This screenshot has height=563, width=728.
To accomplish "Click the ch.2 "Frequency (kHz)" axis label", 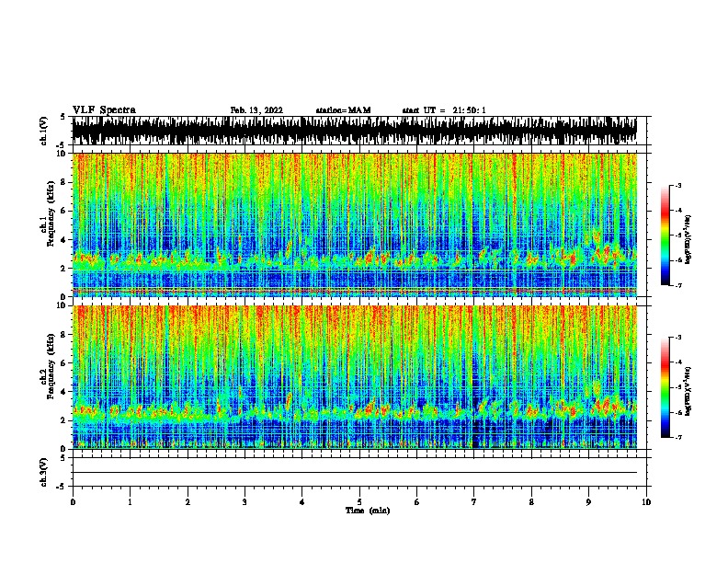I will [51, 366].
